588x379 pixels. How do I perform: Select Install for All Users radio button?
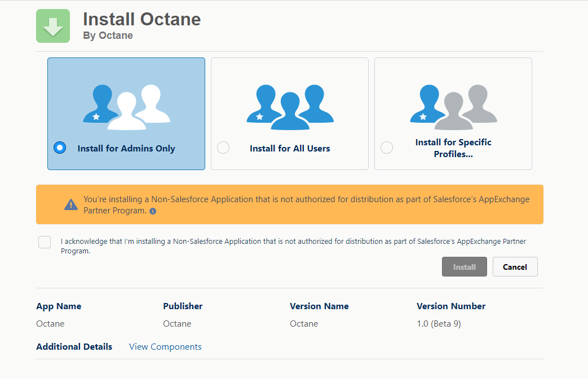tap(223, 148)
